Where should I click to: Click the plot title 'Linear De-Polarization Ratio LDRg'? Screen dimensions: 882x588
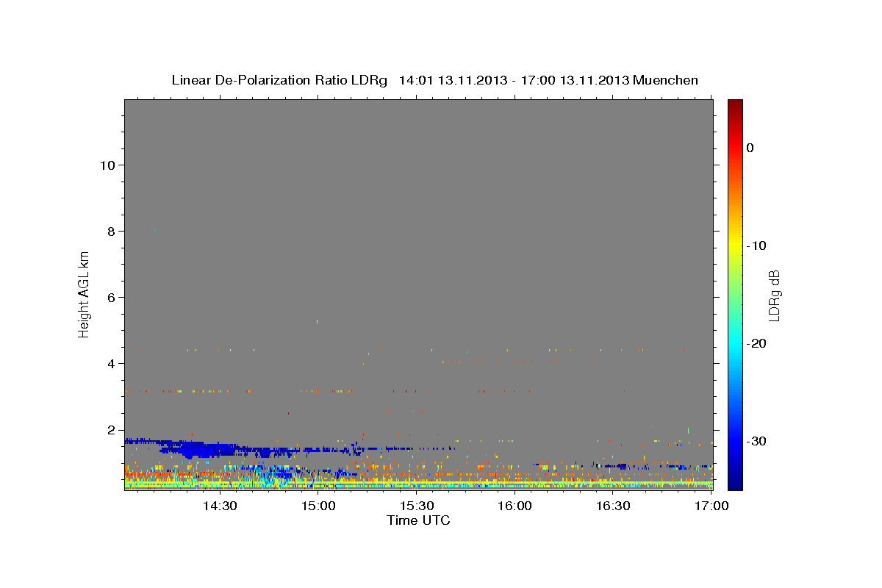click(x=279, y=80)
